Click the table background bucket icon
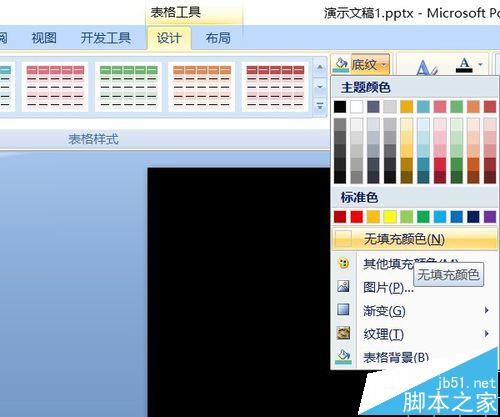The width and height of the screenshot is (500, 417). (343, 356)
